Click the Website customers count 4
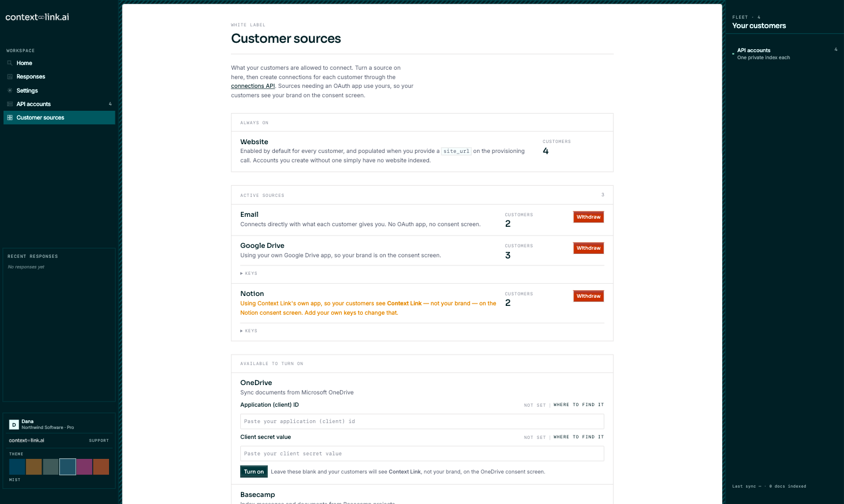The width and height of the screenshot is (844, 504). click(x=546, y=151)
